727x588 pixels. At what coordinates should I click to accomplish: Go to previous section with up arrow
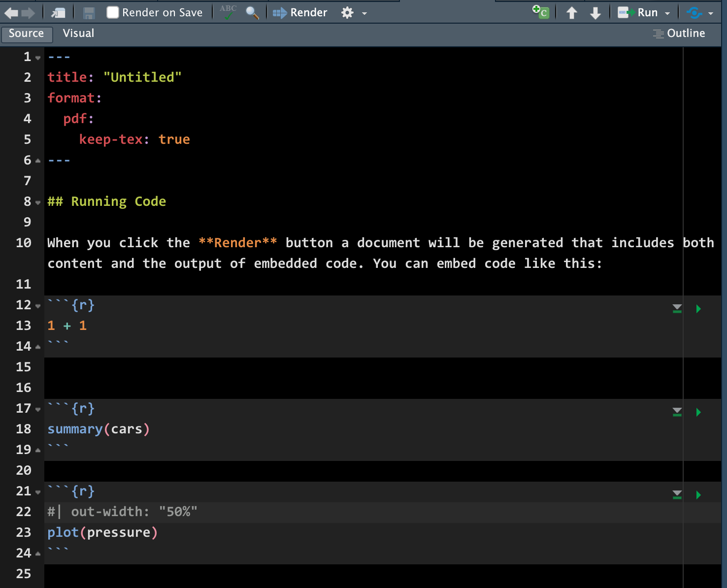[x=571, y=13]
